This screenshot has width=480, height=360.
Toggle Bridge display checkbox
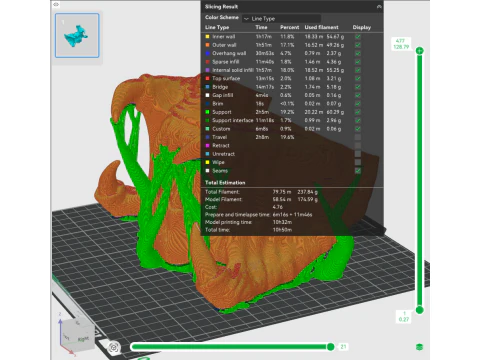coord(358,87)
